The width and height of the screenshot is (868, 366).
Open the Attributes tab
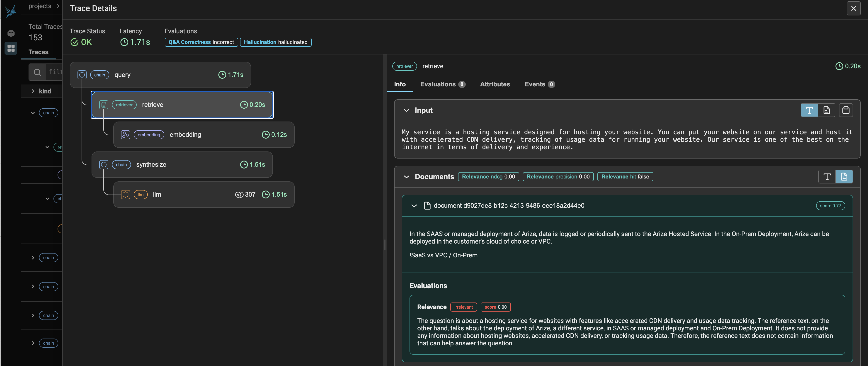(495, 84)
